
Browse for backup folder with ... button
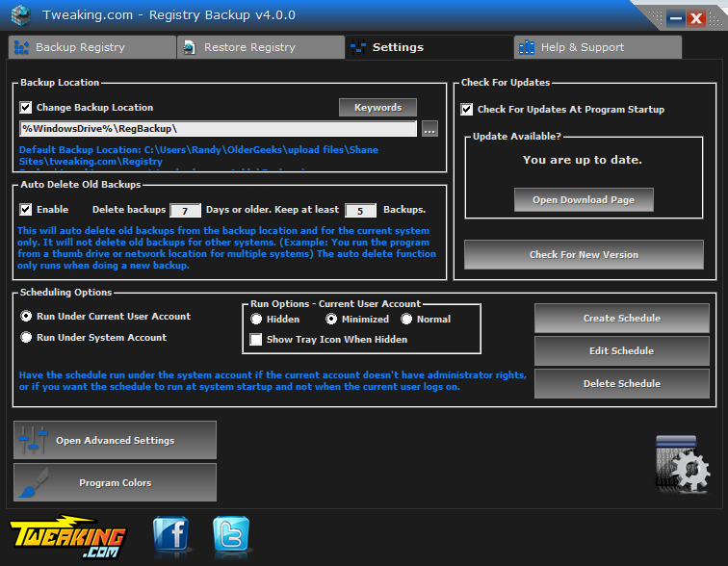click(x=429, y=129)
